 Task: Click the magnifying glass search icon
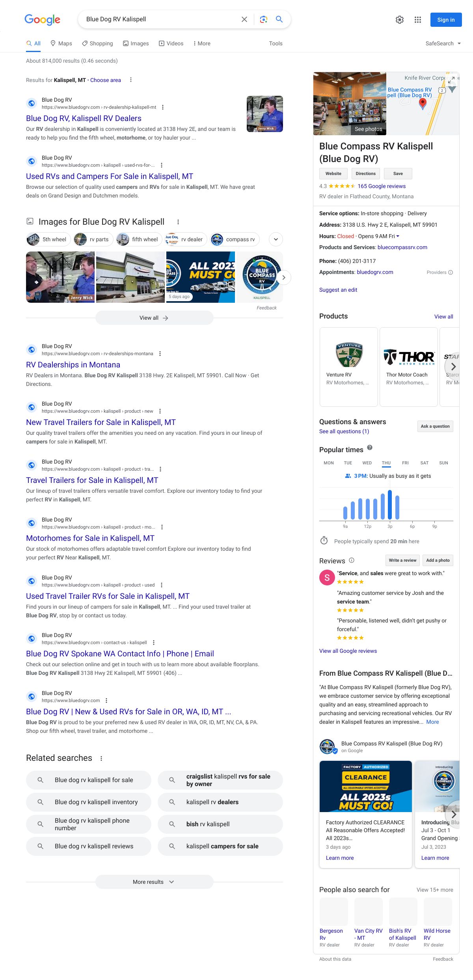tap(279, 19)
